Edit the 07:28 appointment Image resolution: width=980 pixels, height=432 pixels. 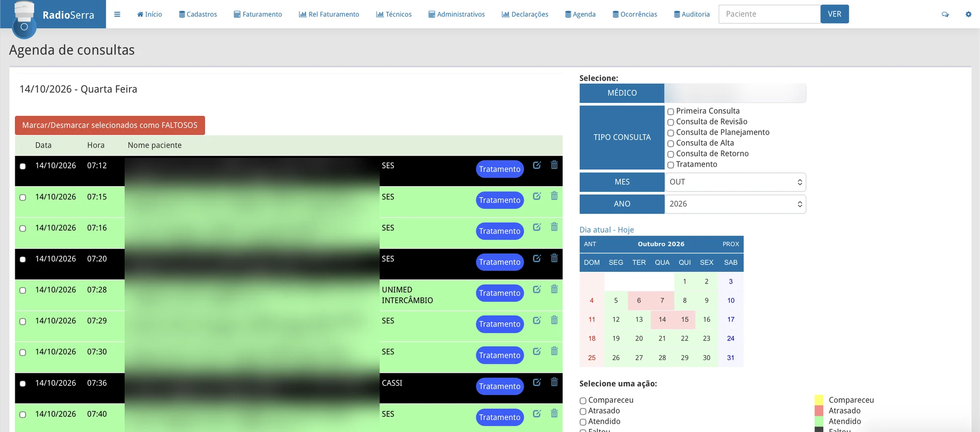click(537, 289)
